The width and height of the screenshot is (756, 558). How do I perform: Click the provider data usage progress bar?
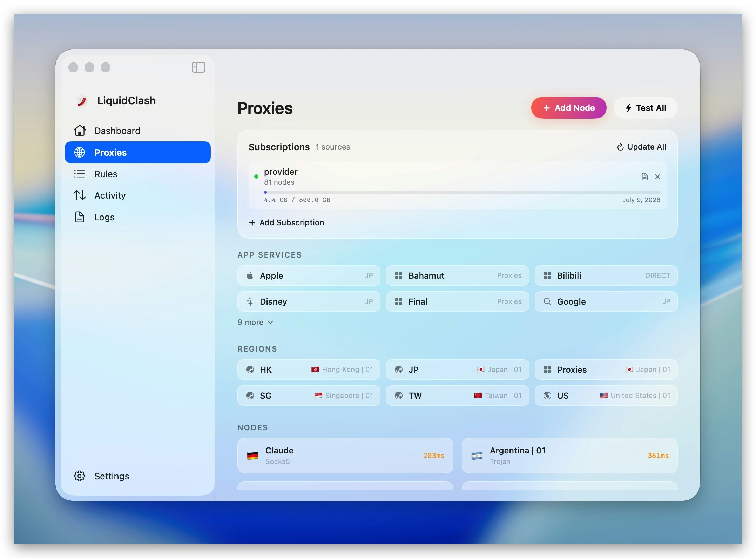click(462, 192)
